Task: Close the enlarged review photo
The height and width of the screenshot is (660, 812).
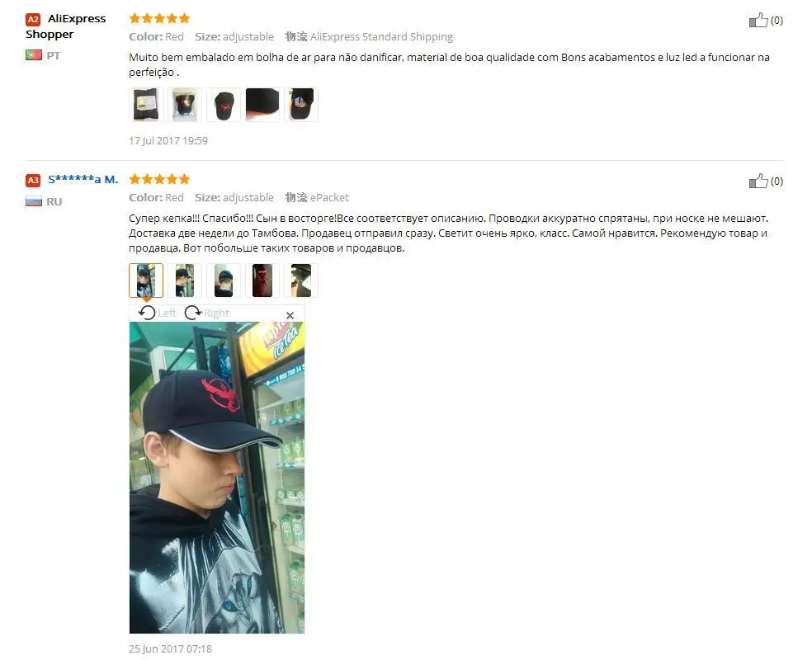Action: point(290,314)
